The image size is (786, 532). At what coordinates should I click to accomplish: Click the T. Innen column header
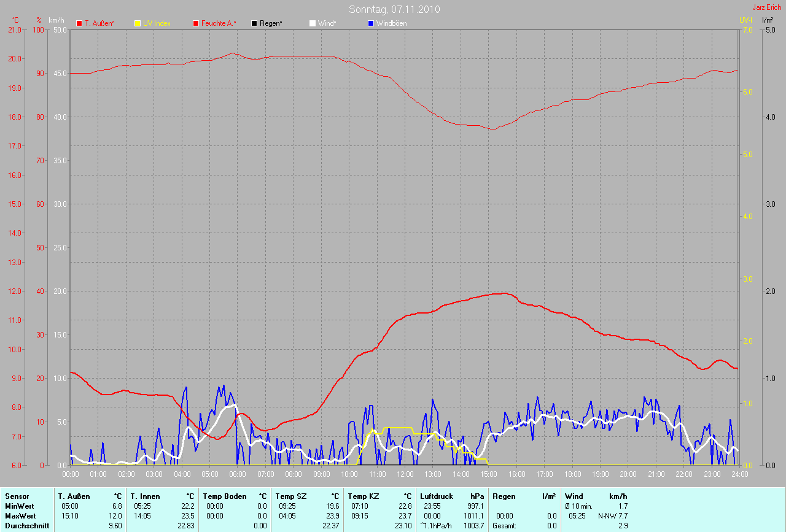(145, 496)
